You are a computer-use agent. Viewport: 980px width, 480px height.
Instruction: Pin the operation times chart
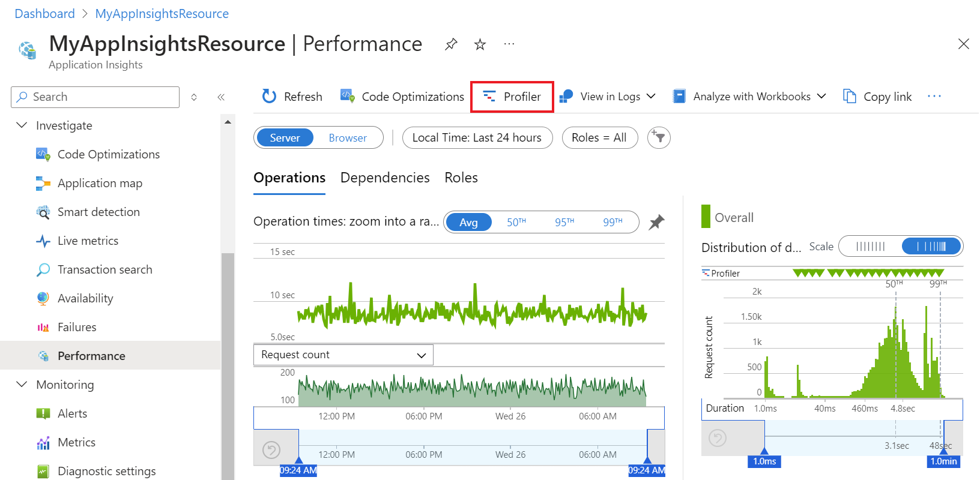point(656,222)
